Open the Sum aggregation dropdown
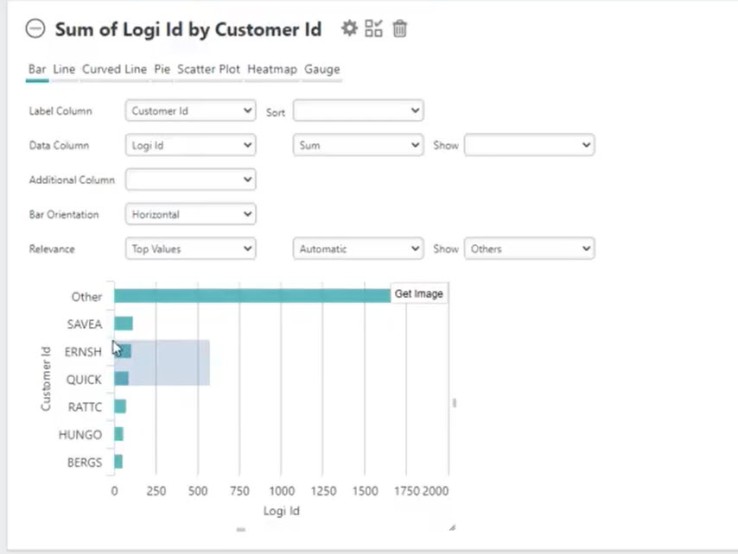 (x=358, y=145)
